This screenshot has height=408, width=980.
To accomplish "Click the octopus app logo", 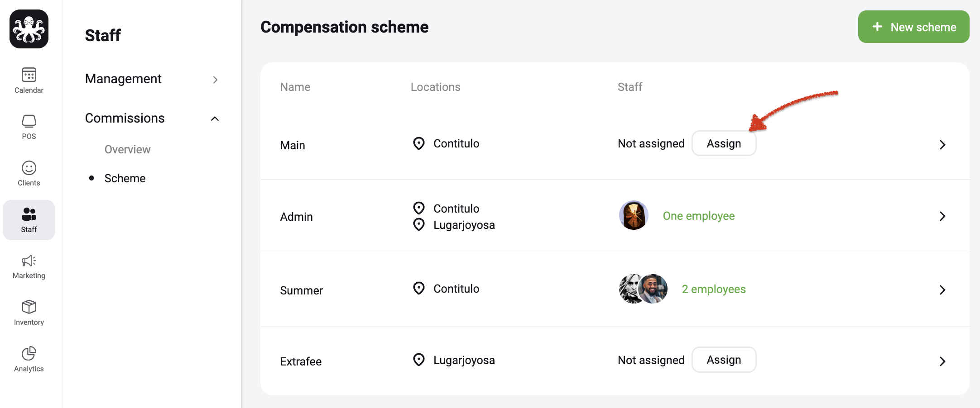I will click(29, 29).
